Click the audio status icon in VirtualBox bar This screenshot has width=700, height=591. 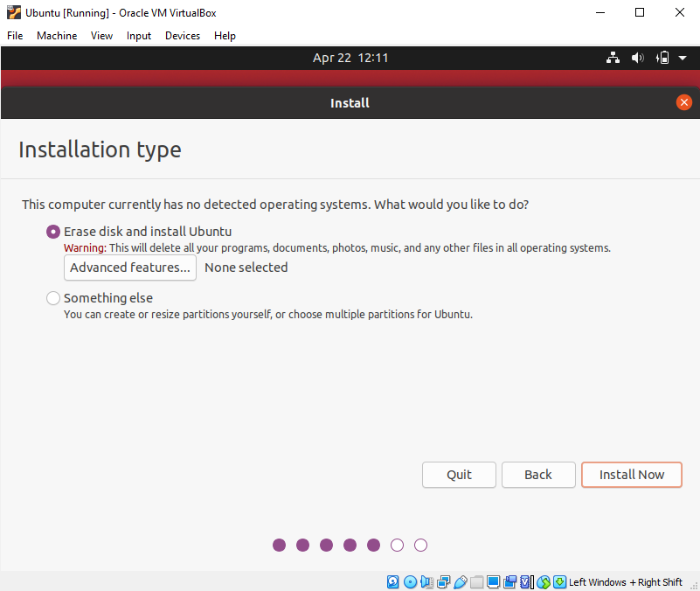point(426,582)
